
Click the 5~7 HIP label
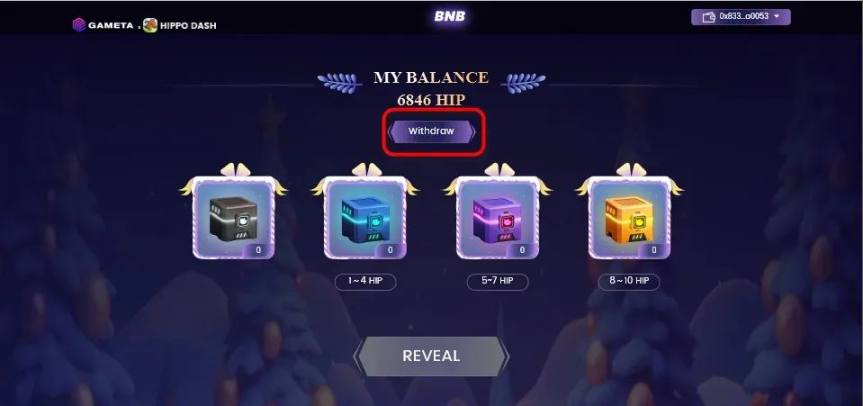click(x=498, y=281)
